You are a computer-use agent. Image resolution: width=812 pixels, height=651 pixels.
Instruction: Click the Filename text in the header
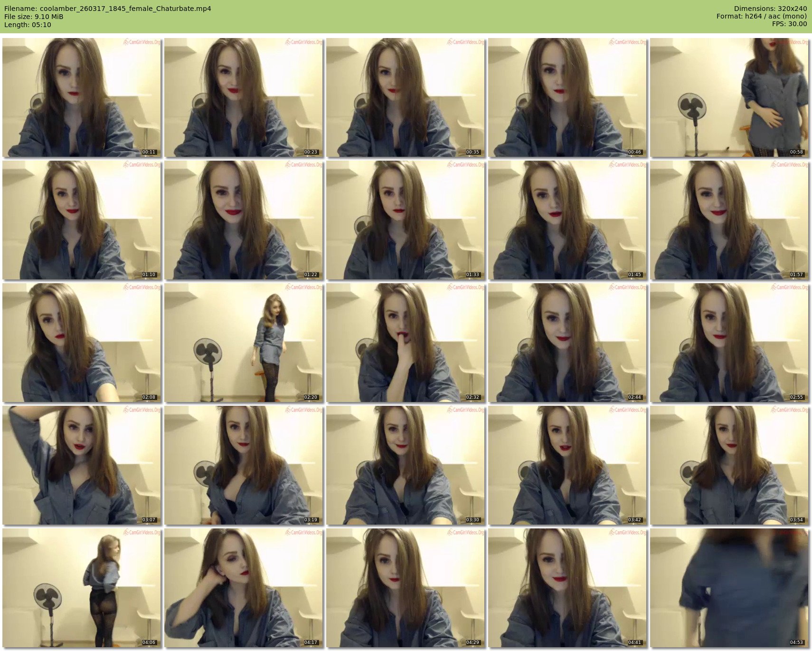click(x=108, y=9)
